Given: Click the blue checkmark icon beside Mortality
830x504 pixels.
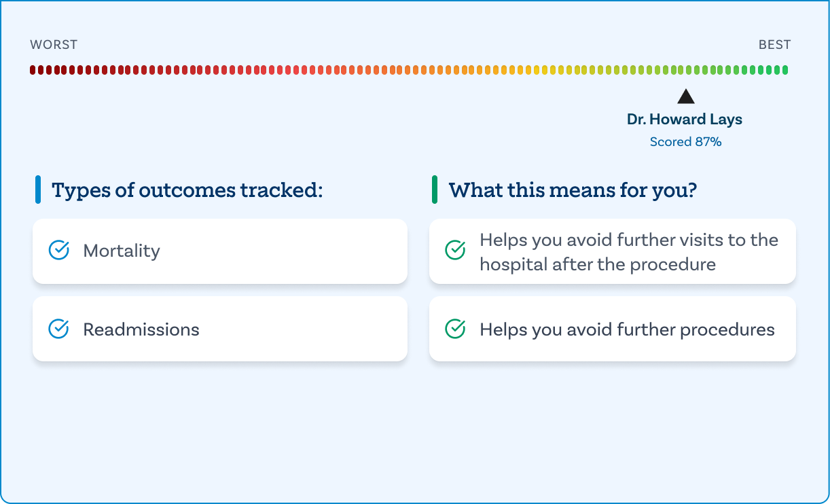Looking at the screenshot, I should 59,251.
